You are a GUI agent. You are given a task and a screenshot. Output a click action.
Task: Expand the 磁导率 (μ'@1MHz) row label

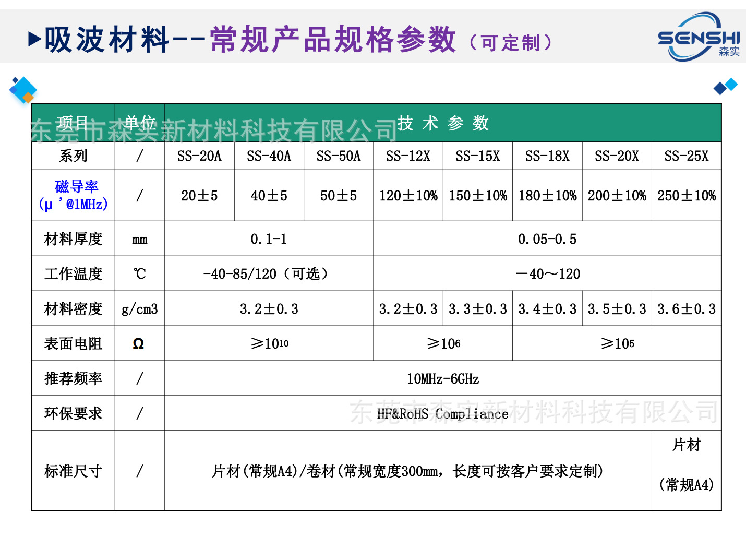[x=73, y=195]
